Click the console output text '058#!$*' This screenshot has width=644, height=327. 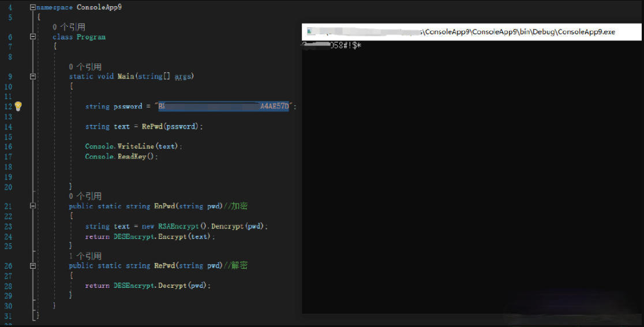pos(346,46)
